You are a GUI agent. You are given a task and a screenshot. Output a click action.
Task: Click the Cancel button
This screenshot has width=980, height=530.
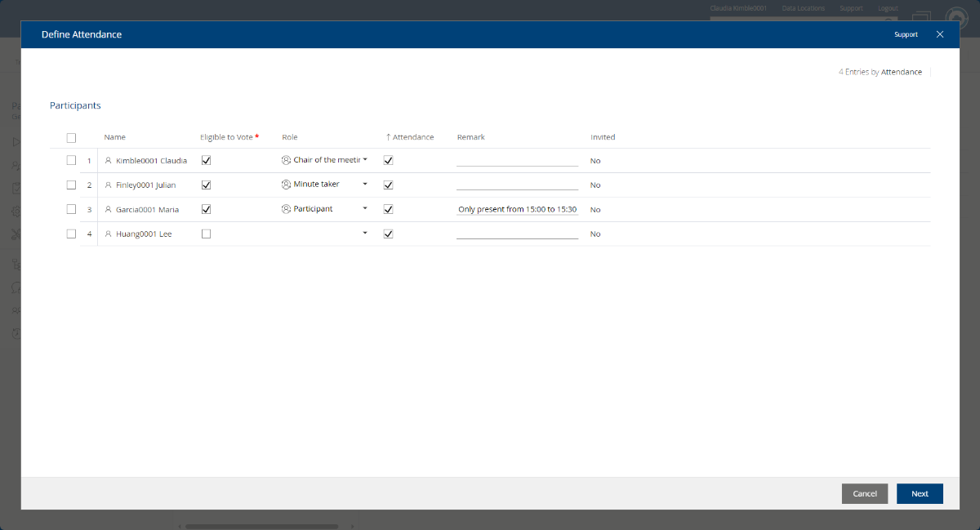[865, 493]
